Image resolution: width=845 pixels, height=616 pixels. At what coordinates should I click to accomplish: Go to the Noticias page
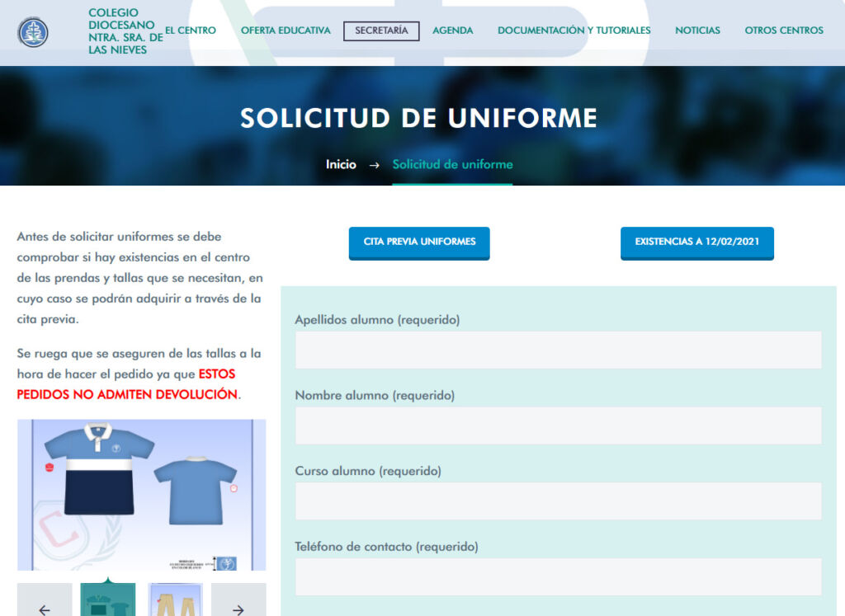point(697,31)
